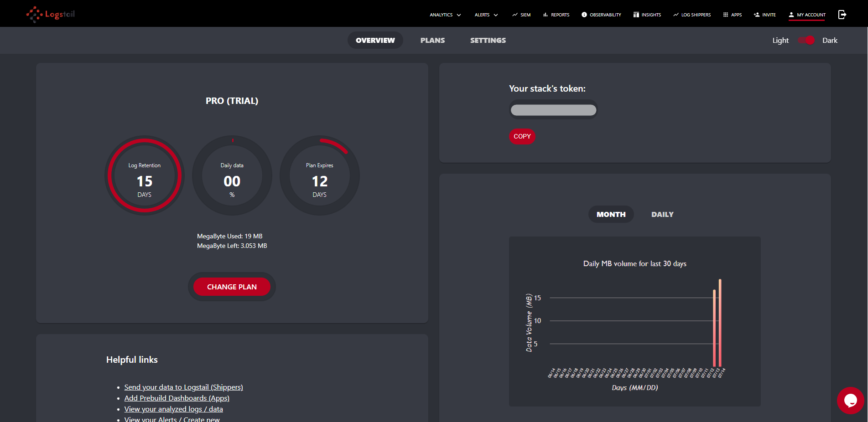Click the MegaByte Used: 19 MB text

(x=230, y=236)
